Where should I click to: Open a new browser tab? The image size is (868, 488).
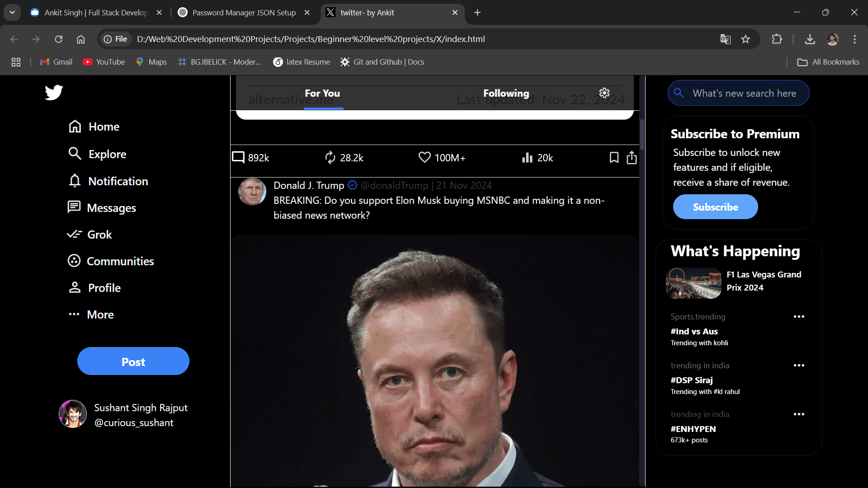[x=477, y=13]
